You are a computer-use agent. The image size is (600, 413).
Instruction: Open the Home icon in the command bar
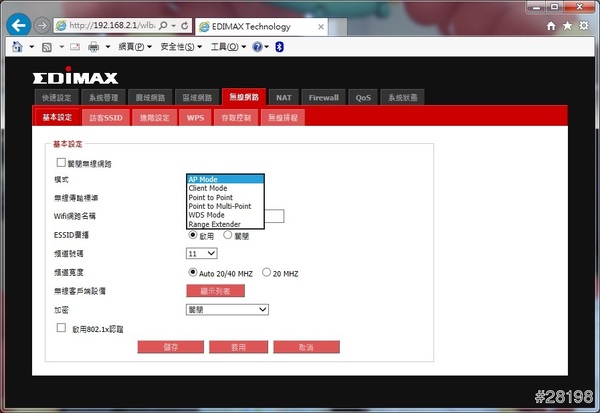(x=17, y=47)
